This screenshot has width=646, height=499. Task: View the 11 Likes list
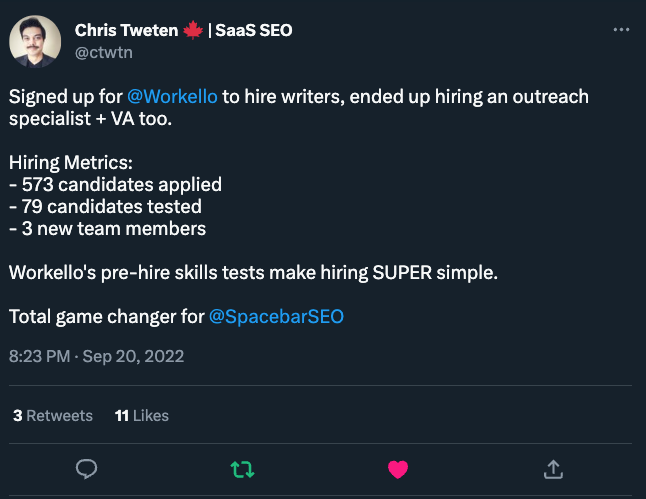[x=142, y=416]
